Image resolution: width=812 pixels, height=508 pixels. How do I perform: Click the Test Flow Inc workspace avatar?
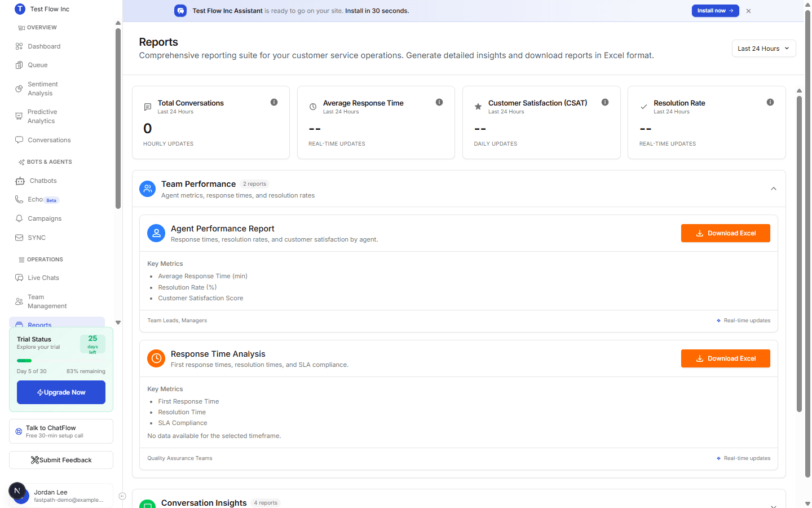click(20, 8)
